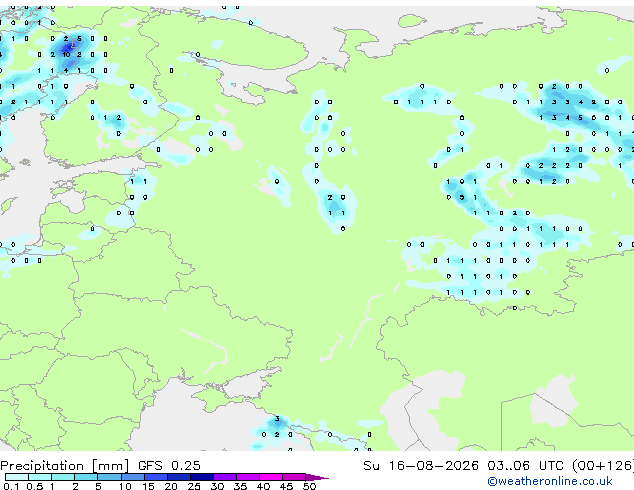Screen dimensions: 634x490
Task: Click the '20' legend scale label
Action: point(171,486)
